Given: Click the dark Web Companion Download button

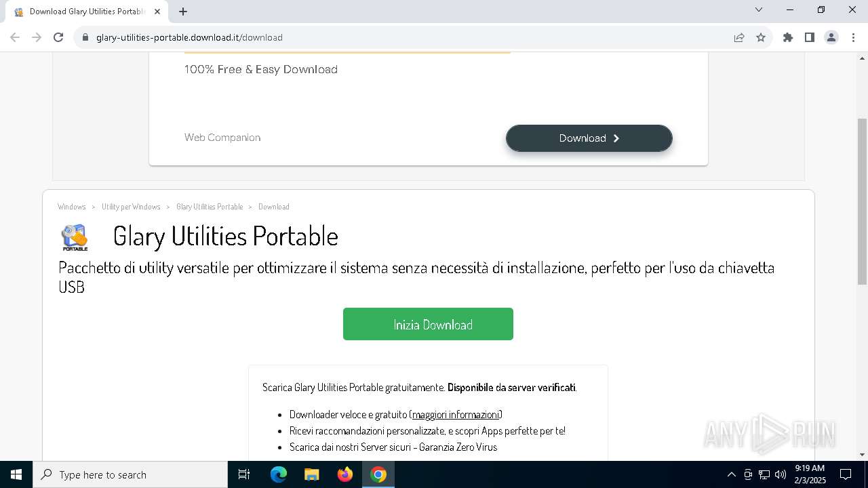Looking at the screenshot, I should click(x=589, y=138).
